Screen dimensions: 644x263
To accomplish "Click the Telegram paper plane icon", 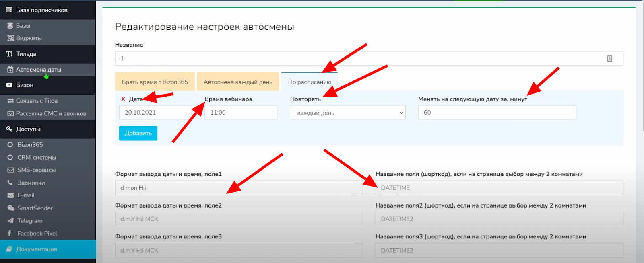I will tap(10, 221).
